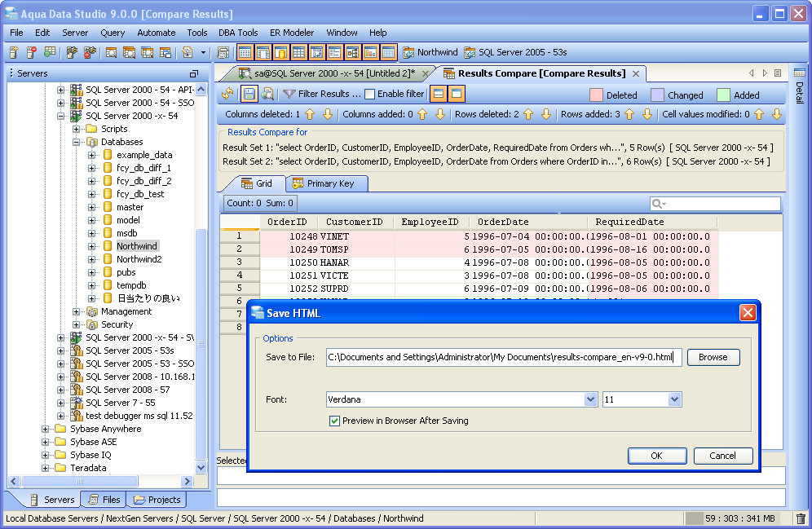
Task: Click the maximize Servers panel icon
Action: (x=194, y=73)
